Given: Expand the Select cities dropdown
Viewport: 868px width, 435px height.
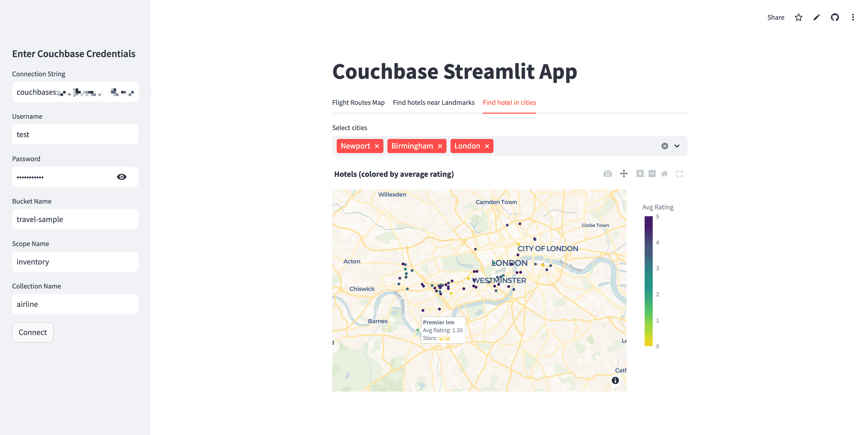Looking at the screenshot, I should pos(677,146).
